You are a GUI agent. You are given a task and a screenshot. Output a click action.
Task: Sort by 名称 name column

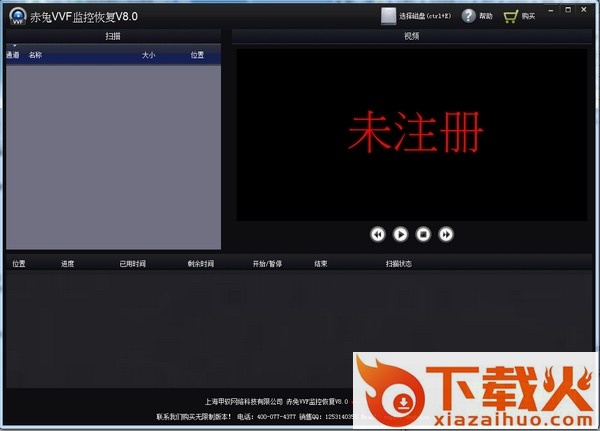pyautogui.click(x=35, y=55)
